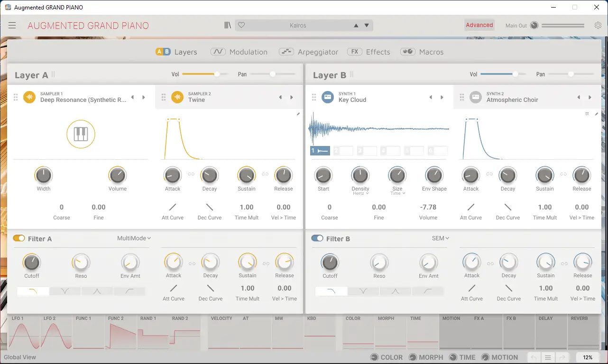
Task: Toggle Layer B activation handle
Action: pos(351,74)
